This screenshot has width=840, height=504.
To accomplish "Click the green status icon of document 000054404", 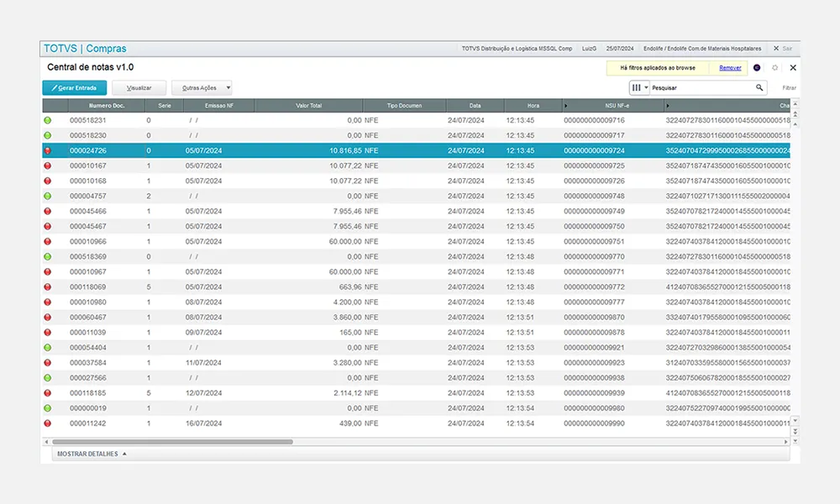I will (48, 347).
